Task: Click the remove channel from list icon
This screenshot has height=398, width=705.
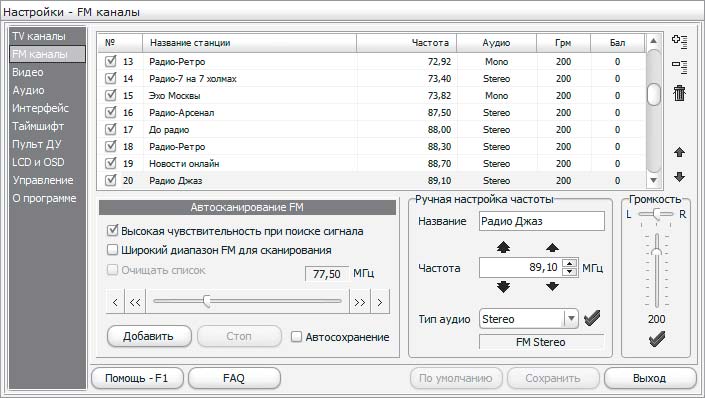Action: 679,67
